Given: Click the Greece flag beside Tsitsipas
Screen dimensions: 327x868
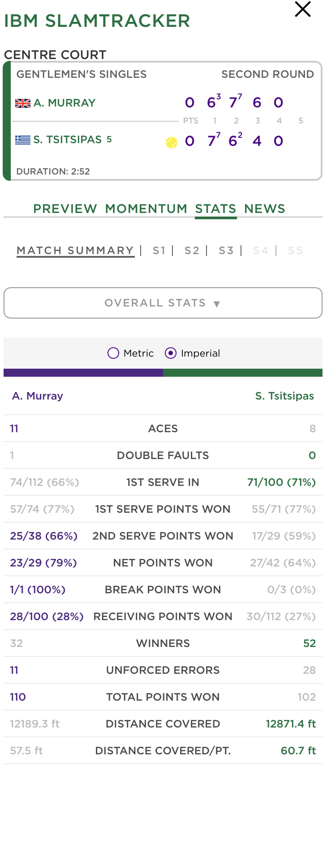Looking at the screenshot, I should click(23, 140).
